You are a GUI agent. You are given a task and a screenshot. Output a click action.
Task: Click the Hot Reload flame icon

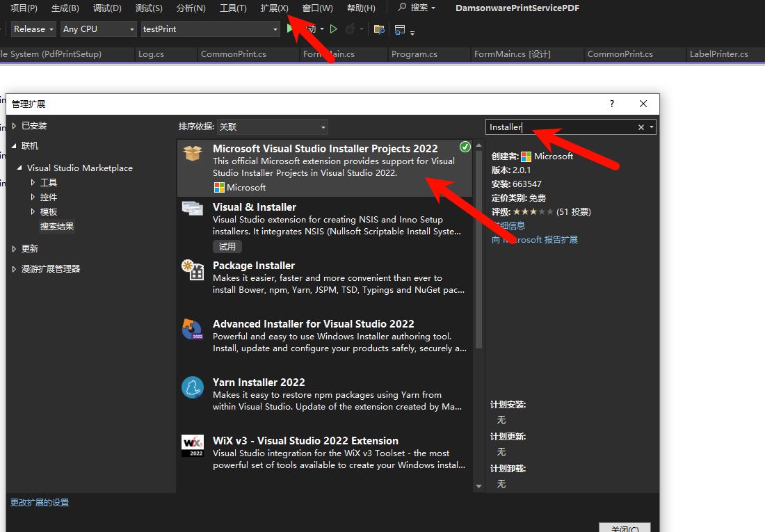pyautogui.click(x=350, y=29)
